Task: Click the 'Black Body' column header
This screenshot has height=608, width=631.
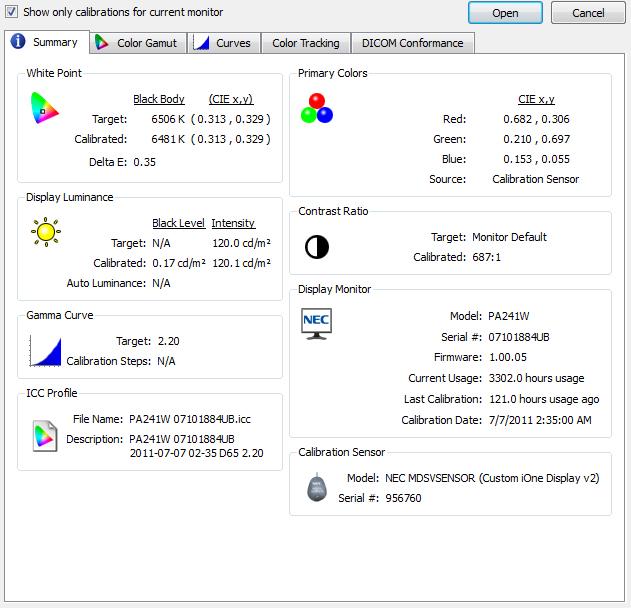Action: click(159, 99)
